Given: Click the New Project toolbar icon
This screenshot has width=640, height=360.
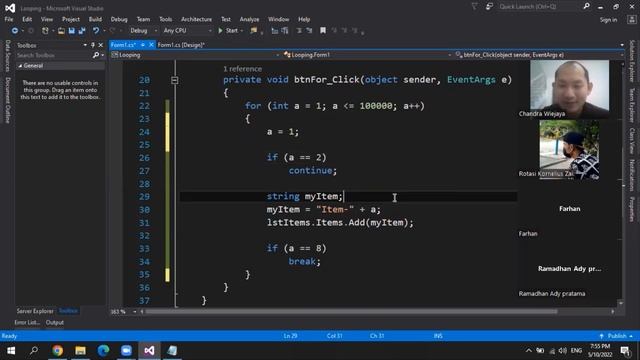Looking at the screenshot, I should pyautogui.click(x=45, y=31).
